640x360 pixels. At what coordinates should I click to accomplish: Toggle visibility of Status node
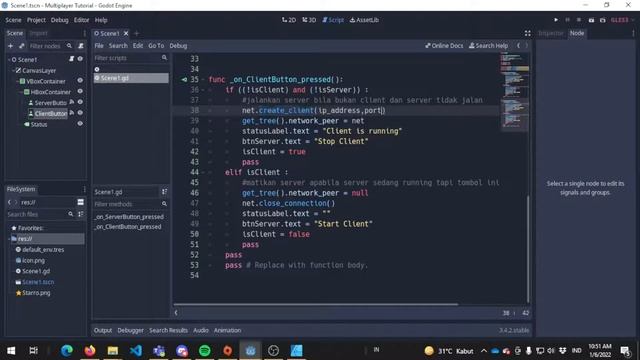[x=80, y=124]
